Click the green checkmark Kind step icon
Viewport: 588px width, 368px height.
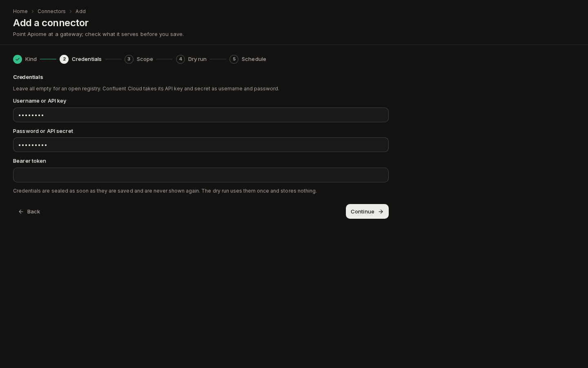tap(18, 59)
